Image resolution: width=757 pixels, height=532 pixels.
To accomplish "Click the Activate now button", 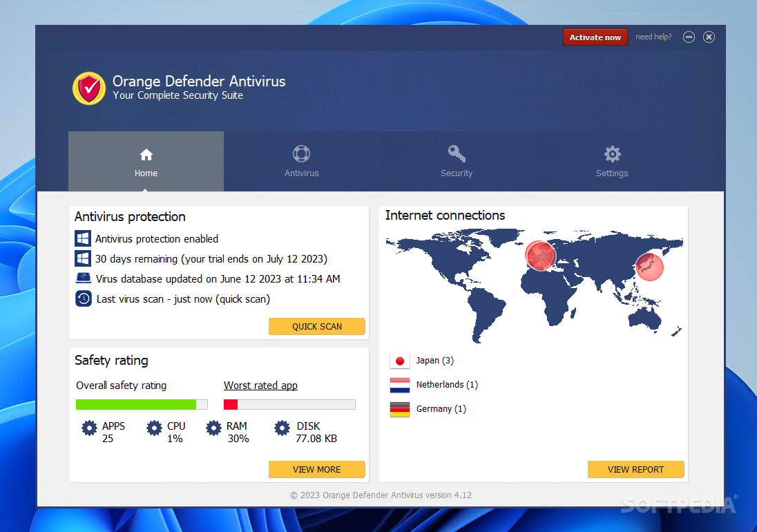I will click(595, 37).
